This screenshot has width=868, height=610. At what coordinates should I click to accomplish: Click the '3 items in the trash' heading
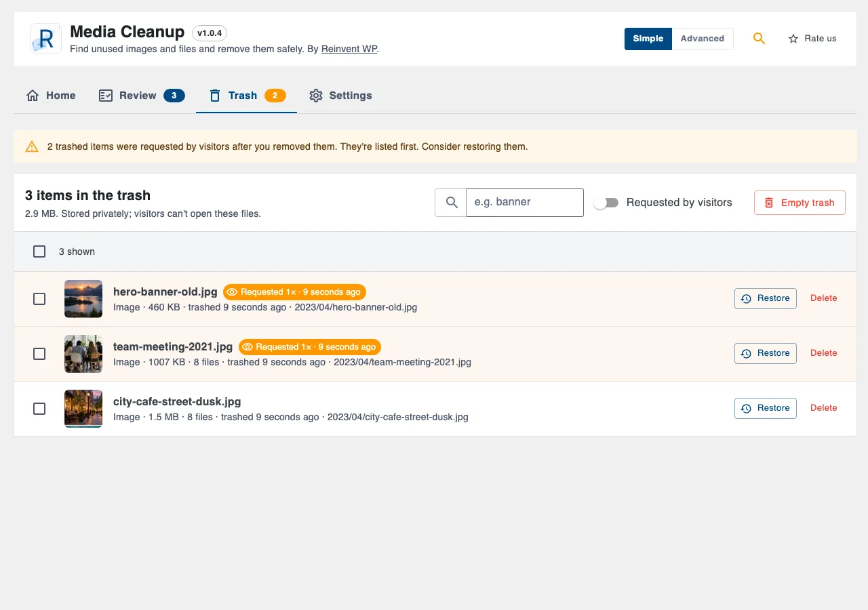(x=88, y=195)
